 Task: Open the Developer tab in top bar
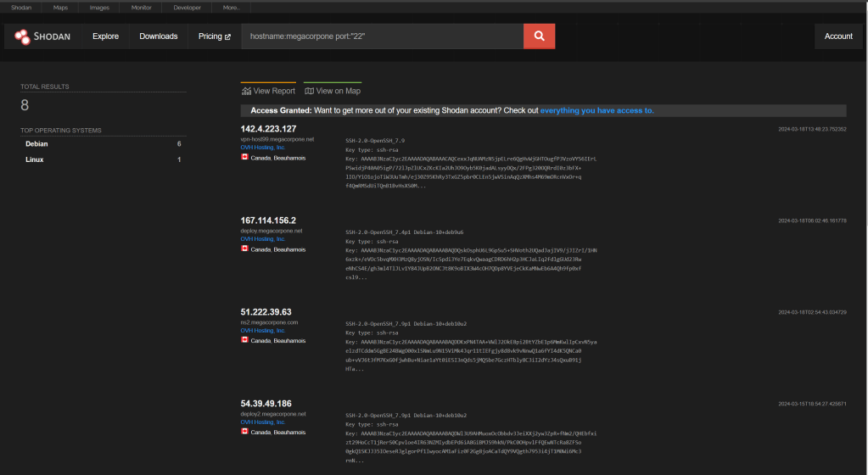186,7
